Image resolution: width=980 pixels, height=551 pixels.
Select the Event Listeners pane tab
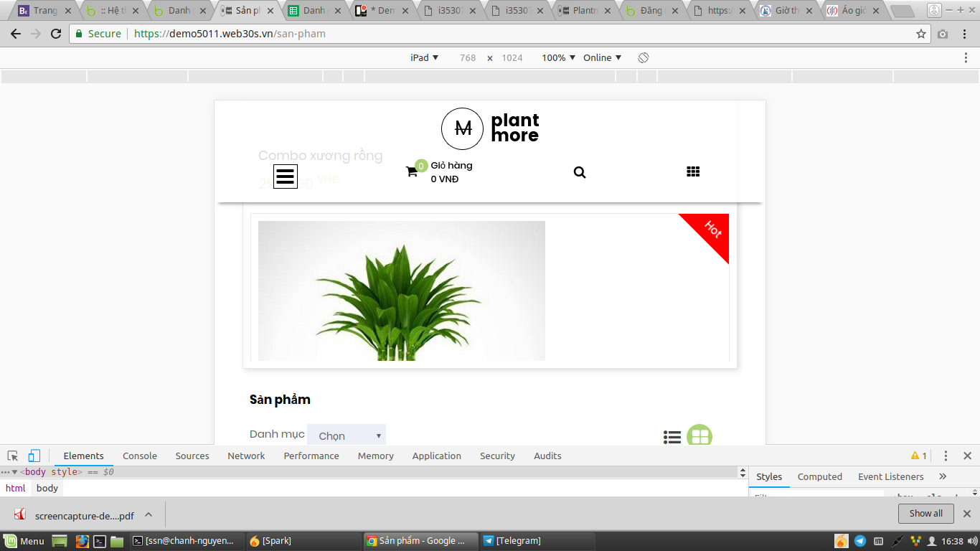pos(891,476)
